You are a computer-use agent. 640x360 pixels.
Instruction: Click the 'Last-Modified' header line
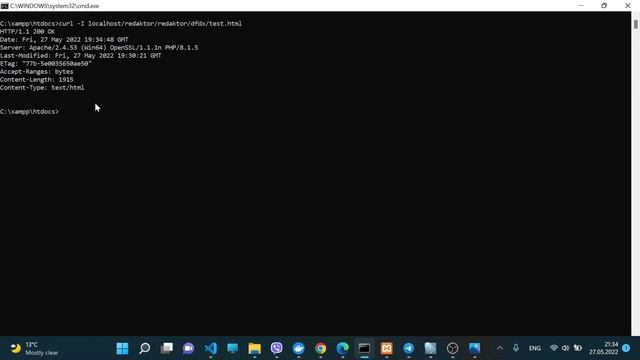(81, 56)
